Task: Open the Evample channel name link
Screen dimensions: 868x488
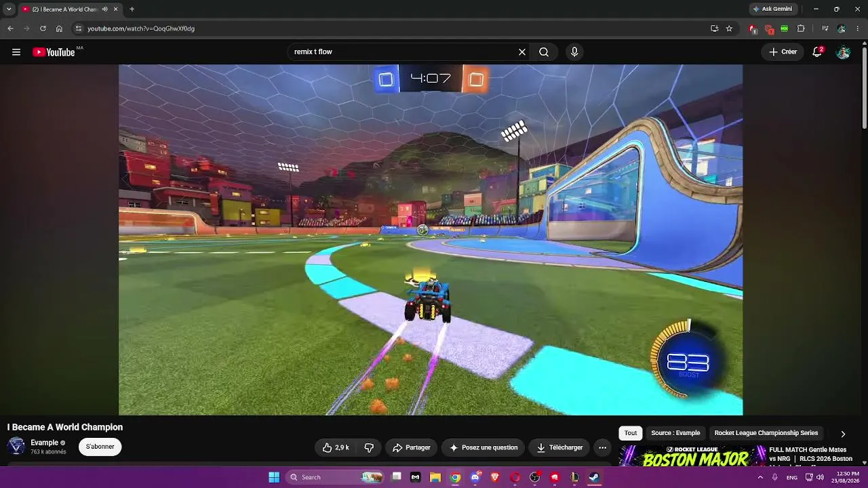Action: point(44,443)
